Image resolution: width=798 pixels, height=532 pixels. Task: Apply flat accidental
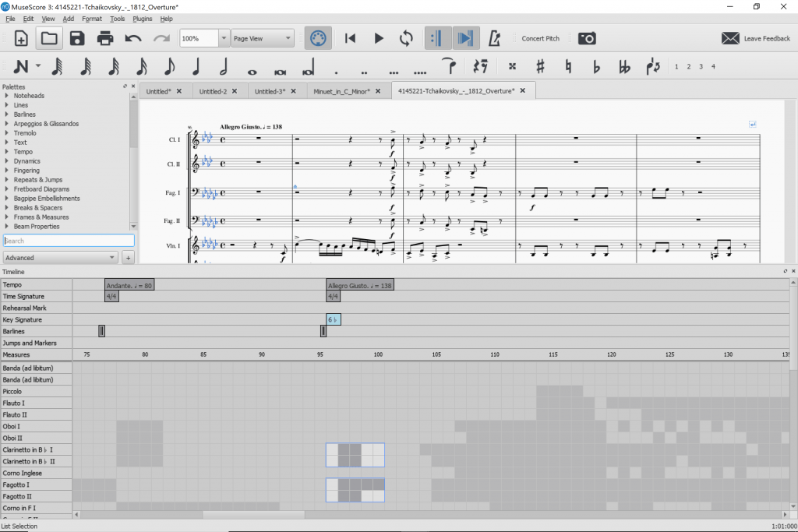[596, 67]
